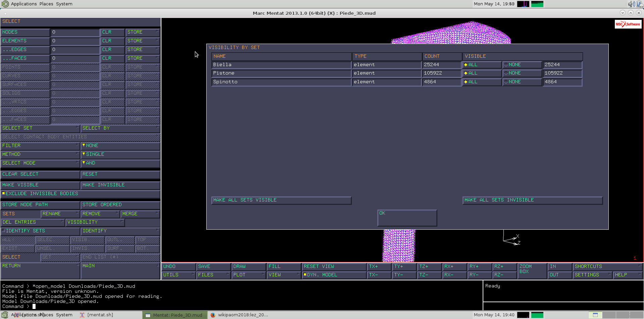The image size is (644, 319).
Task: Toggle IDENTIFY SETS checkbox
Action: [x=40, y=231]
